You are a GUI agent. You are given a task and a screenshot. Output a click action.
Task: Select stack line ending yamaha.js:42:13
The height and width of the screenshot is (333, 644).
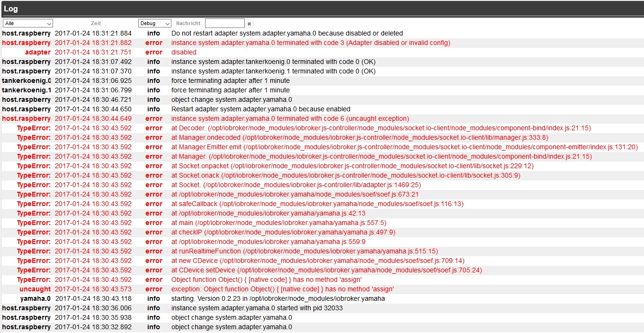(x=268, y=214)
